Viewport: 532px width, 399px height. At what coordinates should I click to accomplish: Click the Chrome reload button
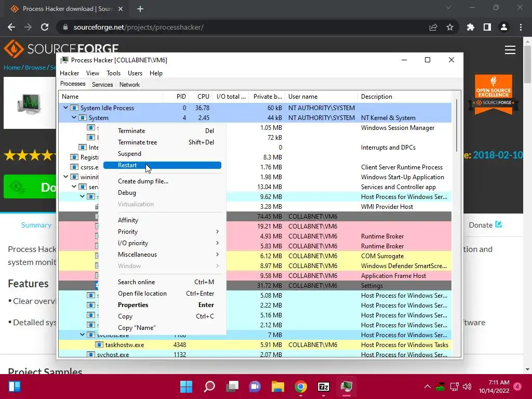coord(45,27)
